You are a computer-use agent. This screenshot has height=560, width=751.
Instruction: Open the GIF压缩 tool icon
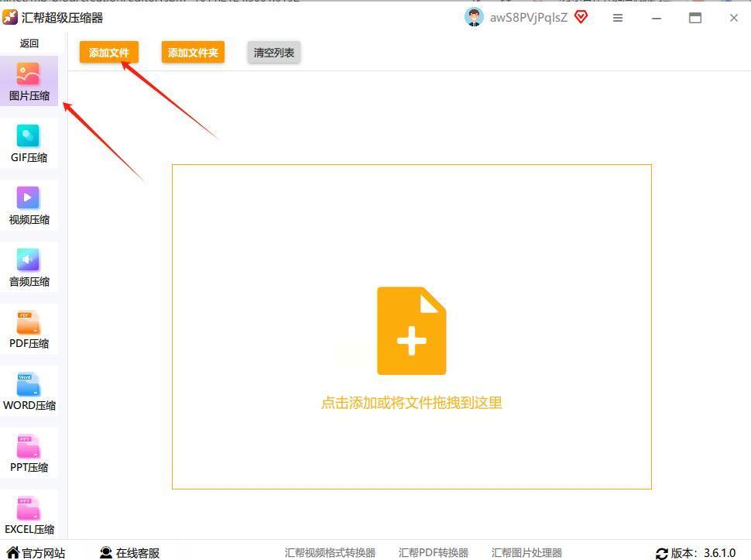coord(28,136)
